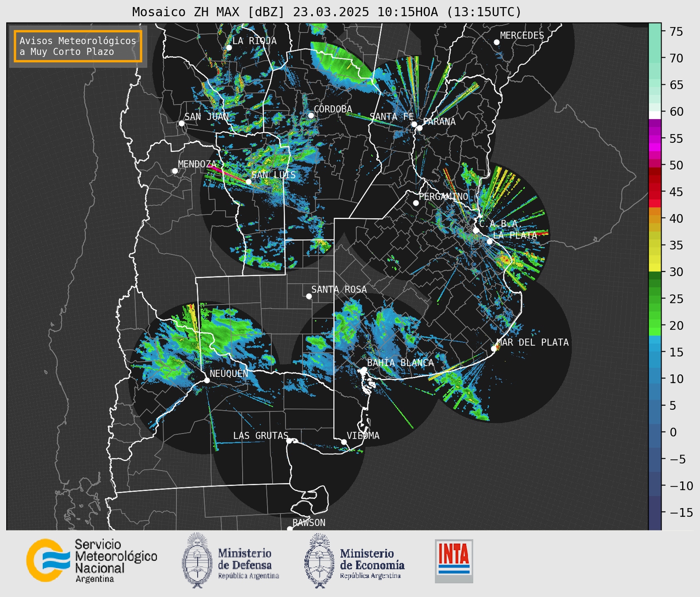Screen dimensions: 700x597
Task: Click the red 45 dBZ band on scale
Action: (655, 192)
